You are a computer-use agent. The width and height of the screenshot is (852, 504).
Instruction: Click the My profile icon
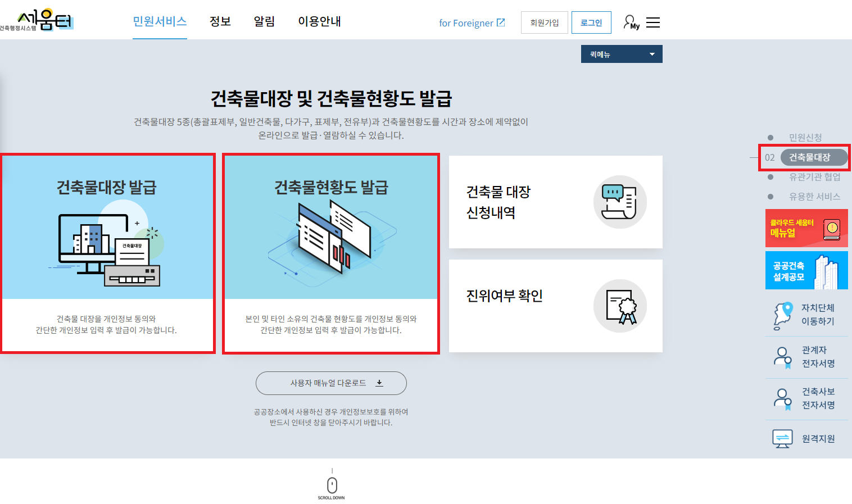[x=629, y=21]
